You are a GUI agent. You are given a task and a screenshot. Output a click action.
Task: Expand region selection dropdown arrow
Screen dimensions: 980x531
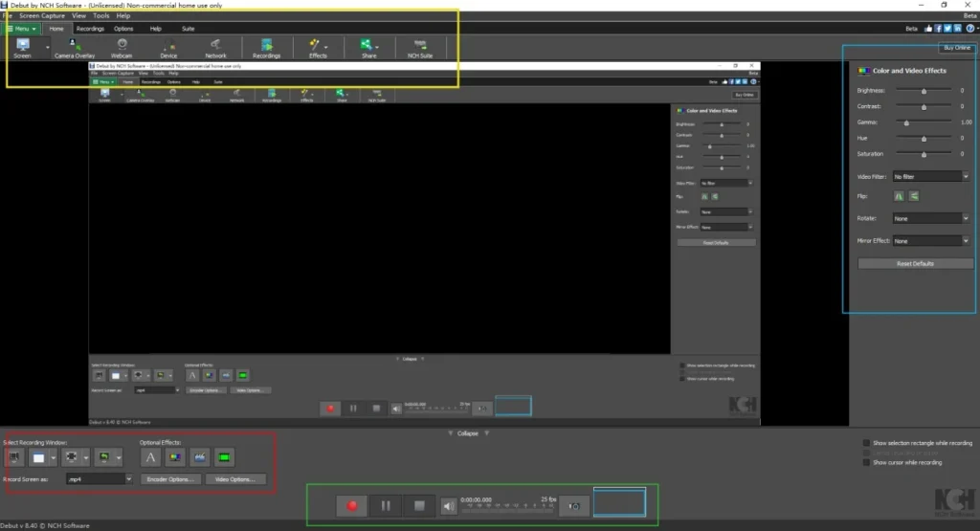pos(85,458)
